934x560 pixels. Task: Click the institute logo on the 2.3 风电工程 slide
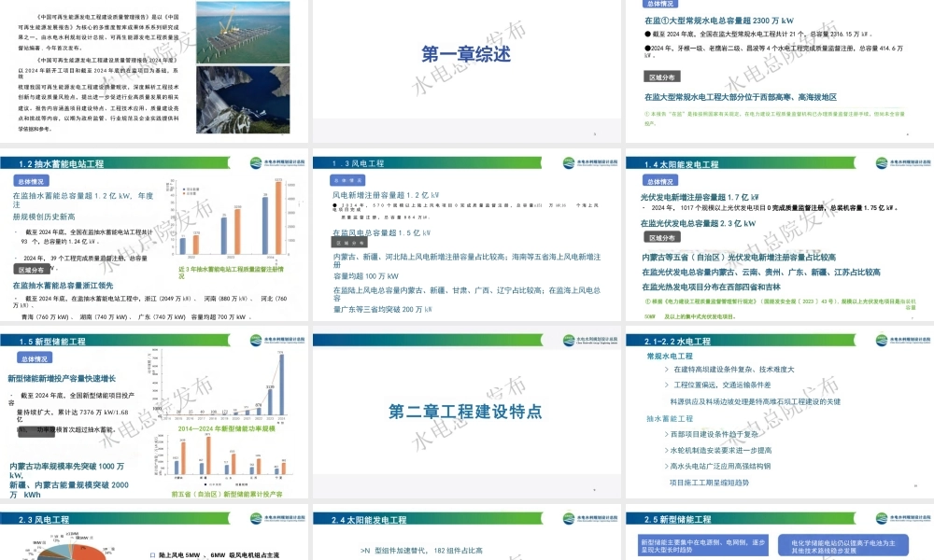[x=277, y=518]
